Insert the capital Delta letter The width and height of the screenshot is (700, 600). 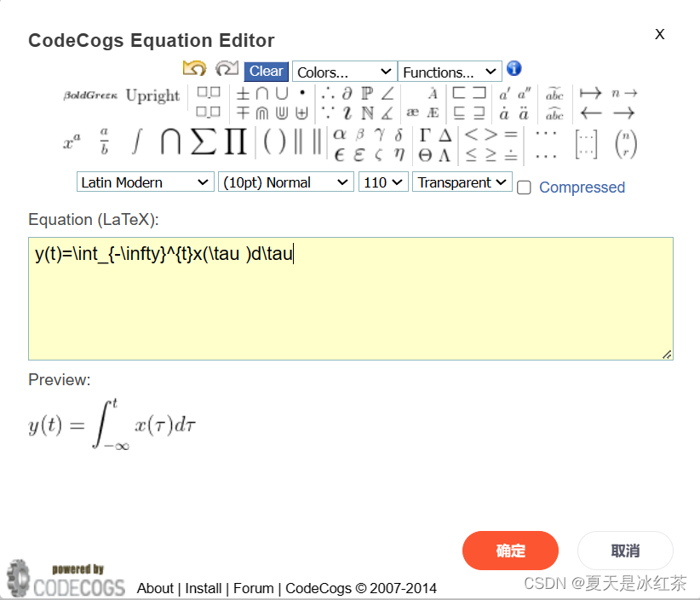[445, 134]
